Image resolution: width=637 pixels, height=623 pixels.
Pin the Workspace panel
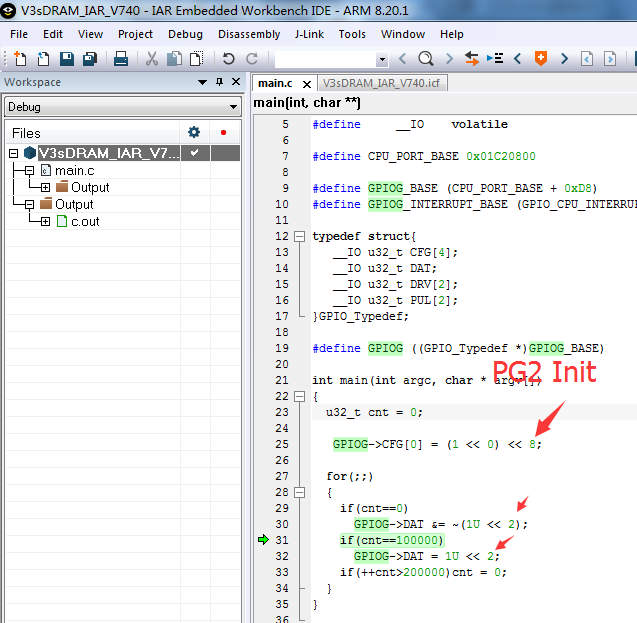219,82
